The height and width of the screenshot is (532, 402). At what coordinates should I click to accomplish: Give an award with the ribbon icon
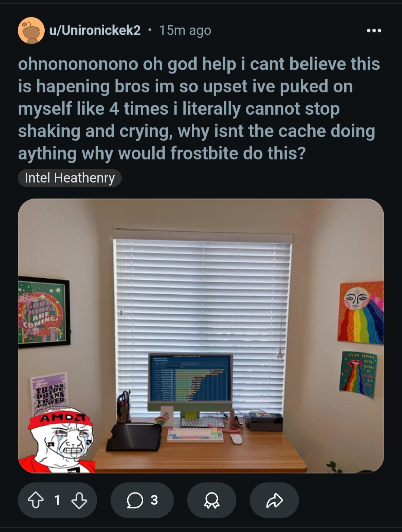(x=212, y=500)
